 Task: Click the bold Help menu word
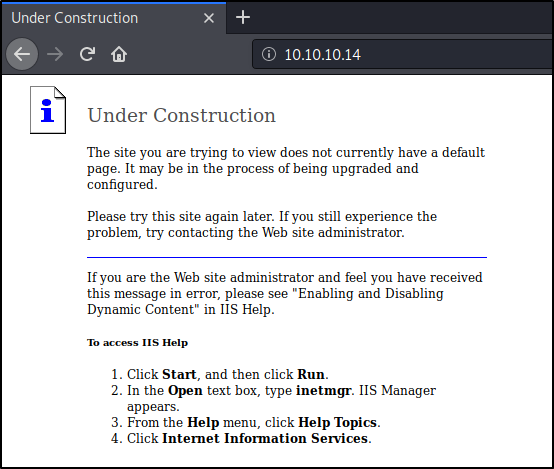click(203, 422)
